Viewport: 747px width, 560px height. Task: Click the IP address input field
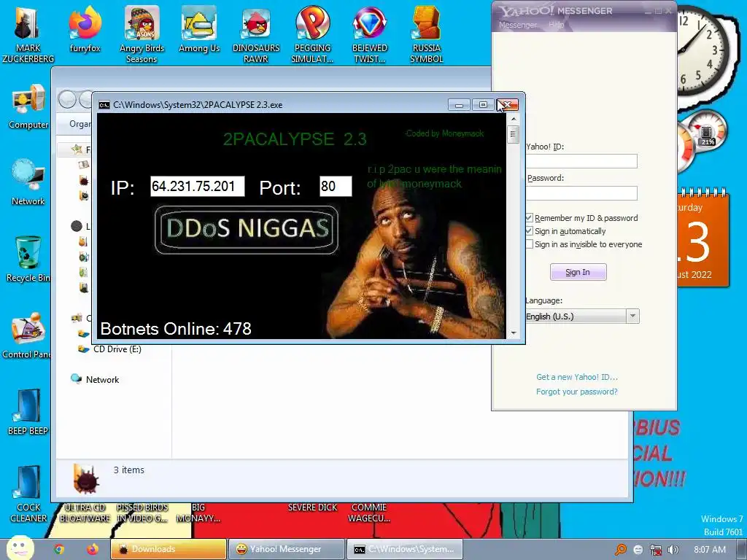pyautogui.click(x=197, y=186)
